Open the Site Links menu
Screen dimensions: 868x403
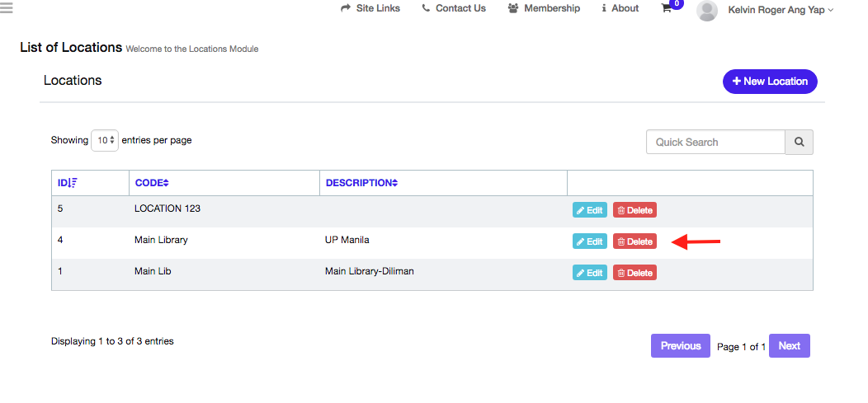[370, 8]
